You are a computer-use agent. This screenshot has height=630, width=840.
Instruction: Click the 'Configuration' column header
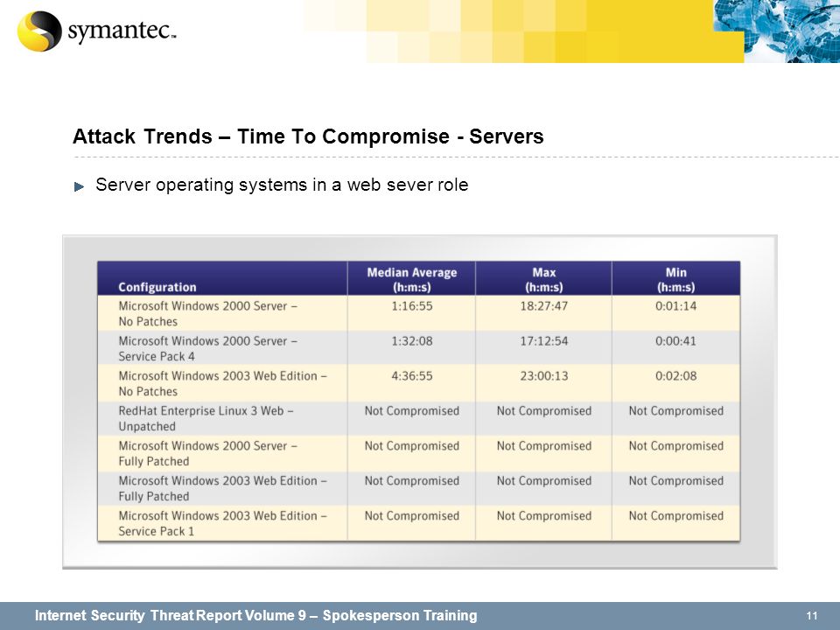pos(222,278)
